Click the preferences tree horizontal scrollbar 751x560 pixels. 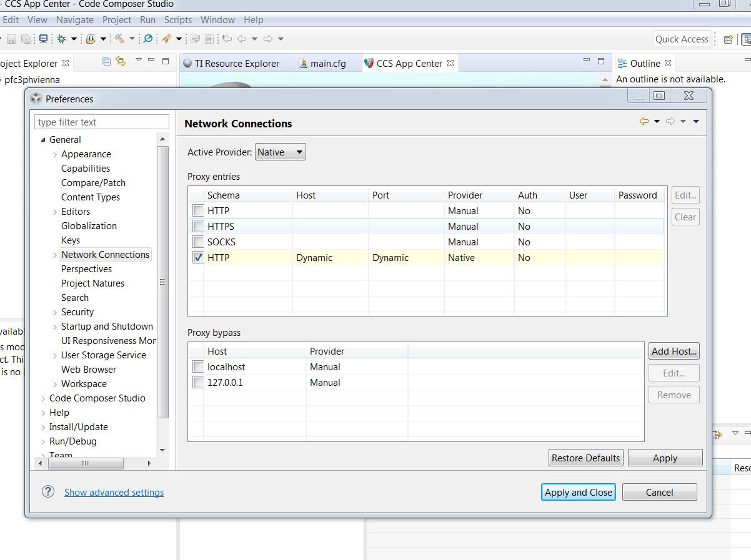85,463
